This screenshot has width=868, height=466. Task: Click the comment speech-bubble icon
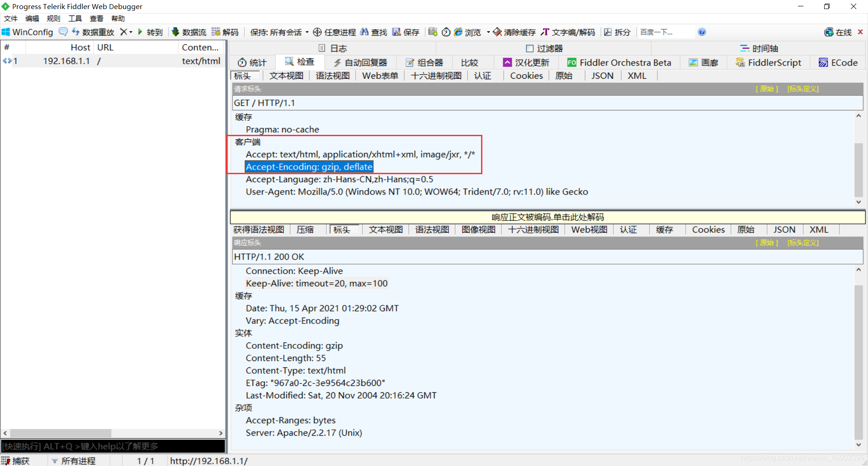pyautogui.click(x=63, y=32)
